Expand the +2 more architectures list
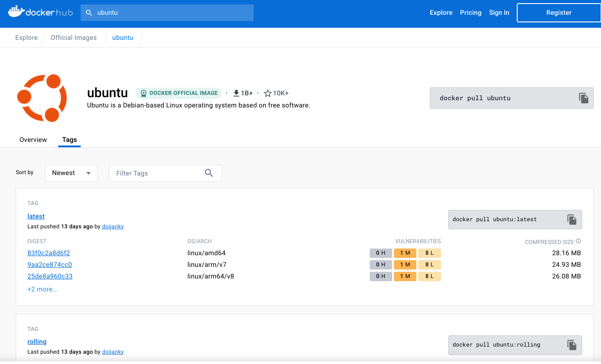The image size is (601, 364). click(43, 289)
